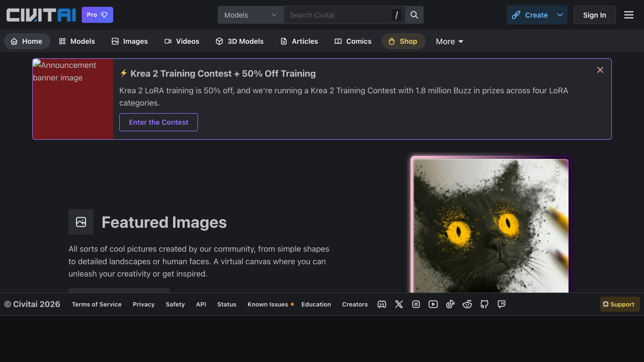Image resolution: width=644 pixels, height=362 pixels.
Task: Open the Discord icon in footer
Action: [382, 304]
